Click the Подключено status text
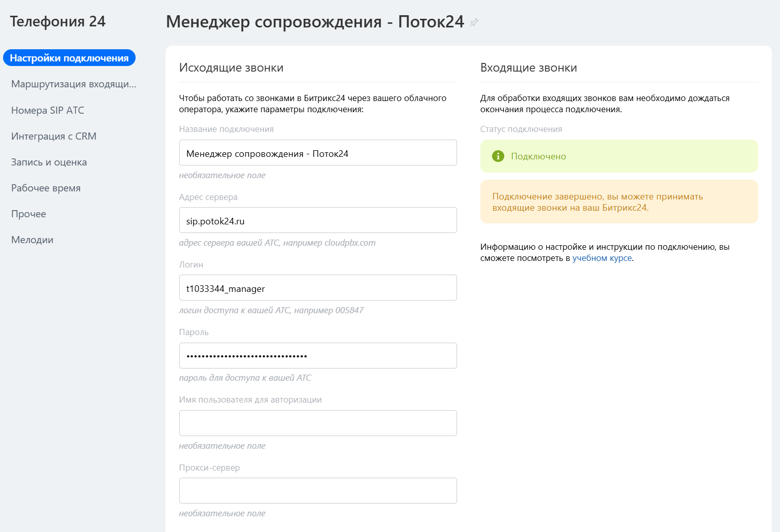Viewport: 780px width, 532px height. click(538, 156)
